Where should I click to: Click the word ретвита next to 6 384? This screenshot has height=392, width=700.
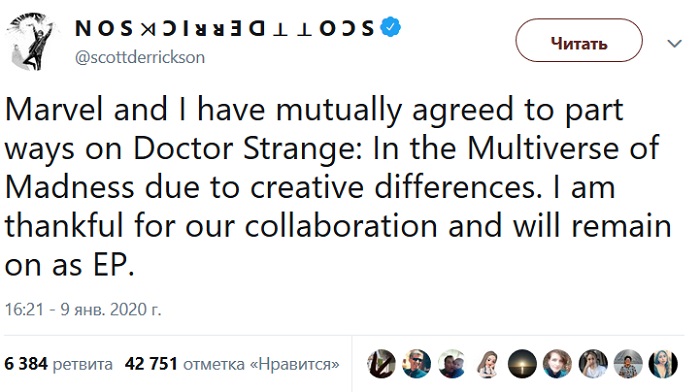(x=83, y=365)
